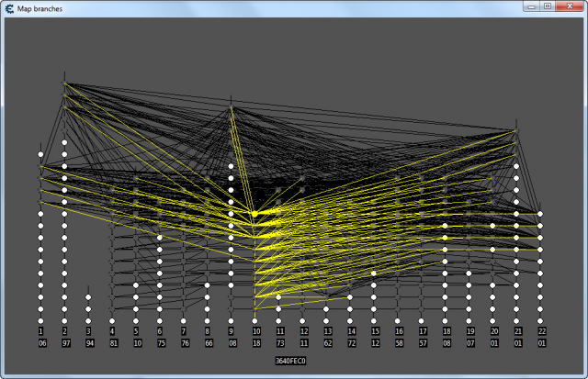Viewport: 588px width, 379px height.
Task: Click the topmost white node in column 2
Action: point(64,142)
